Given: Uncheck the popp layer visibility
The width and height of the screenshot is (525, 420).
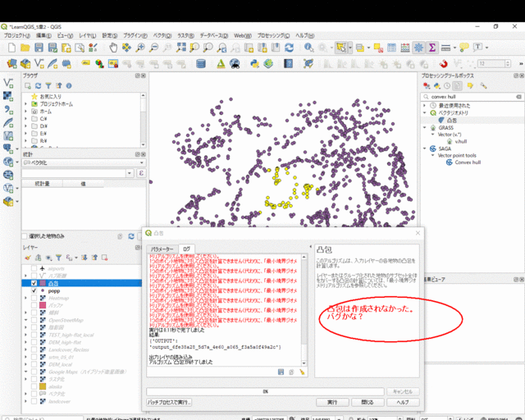Looking at the screenshot, I should 34,290.
